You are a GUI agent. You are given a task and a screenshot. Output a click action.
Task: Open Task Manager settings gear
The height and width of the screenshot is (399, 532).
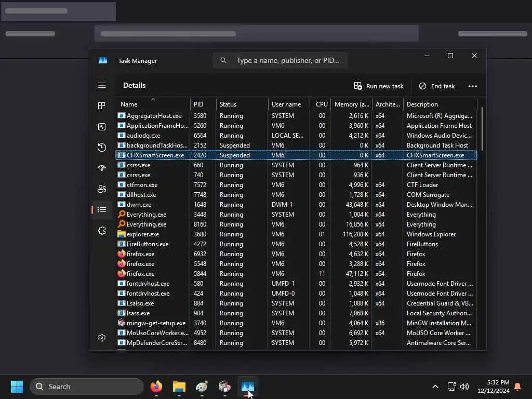point(102,338)
